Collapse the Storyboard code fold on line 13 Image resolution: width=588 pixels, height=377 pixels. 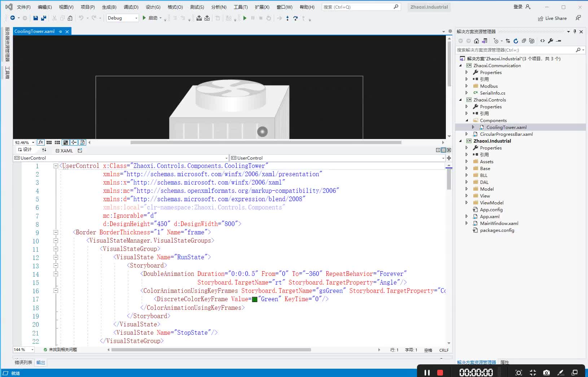[56, 265]
